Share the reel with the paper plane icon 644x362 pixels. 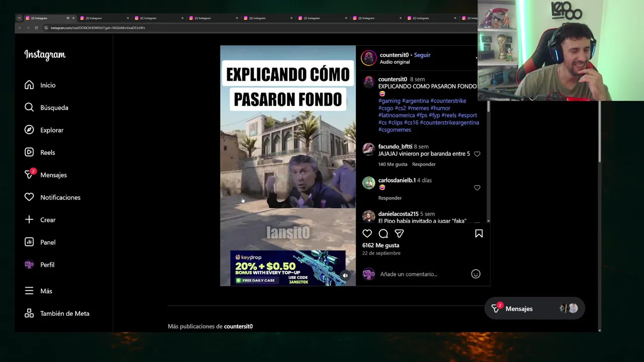pyautogui.click(x=399, y=233)
